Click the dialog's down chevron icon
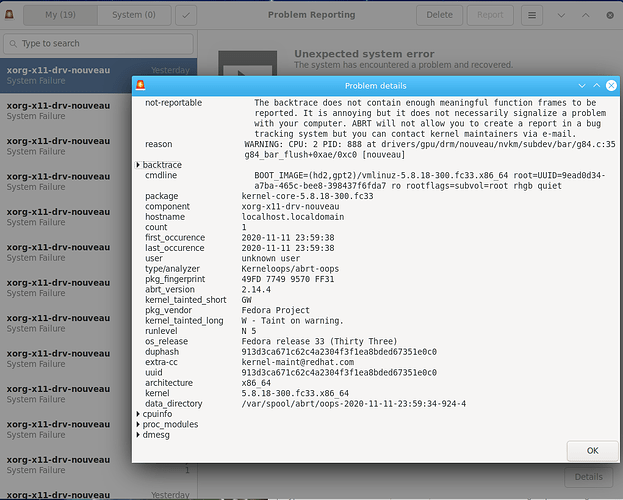 [x=582, y=85]
